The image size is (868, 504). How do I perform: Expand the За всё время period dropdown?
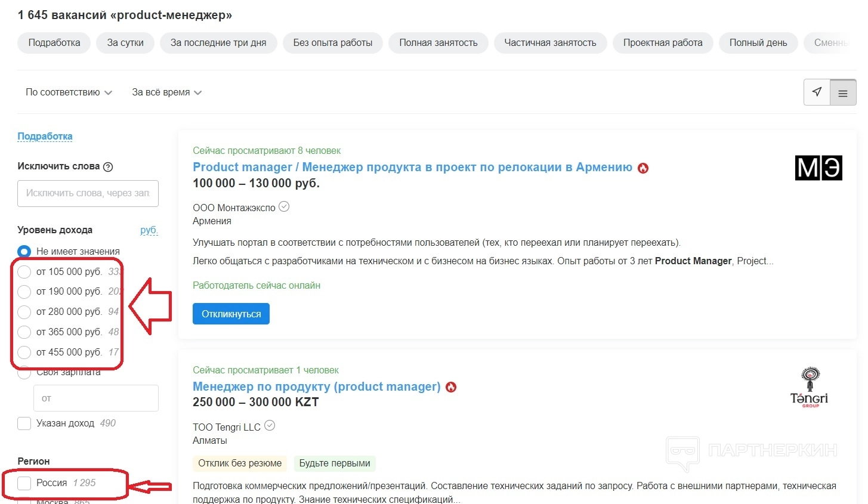[x=166, y=92]
